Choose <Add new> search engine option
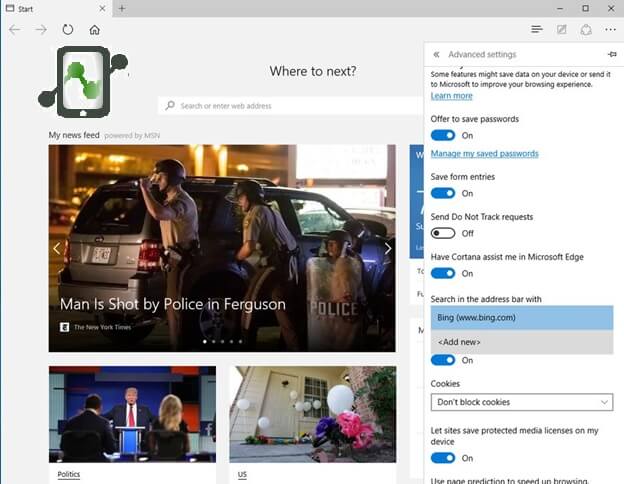Screen dimensions: 624x484 tap(522, 342)
